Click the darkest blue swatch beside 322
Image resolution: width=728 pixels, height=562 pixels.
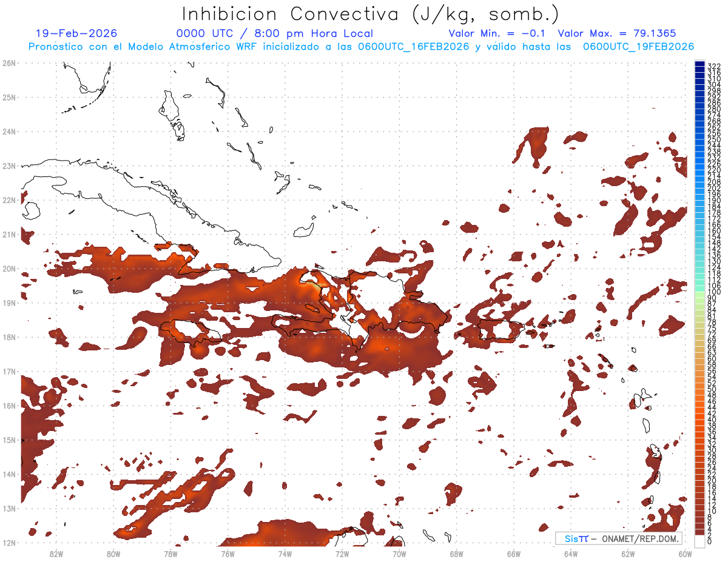699,64
